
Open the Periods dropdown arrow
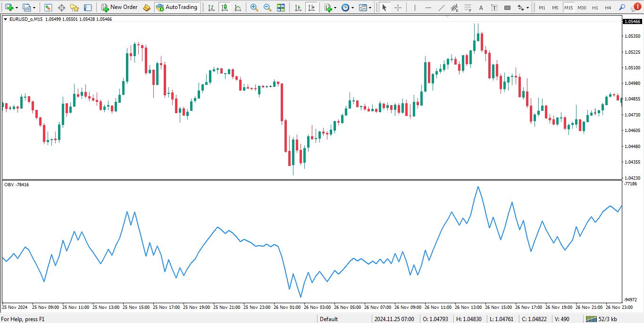(353, 8)
